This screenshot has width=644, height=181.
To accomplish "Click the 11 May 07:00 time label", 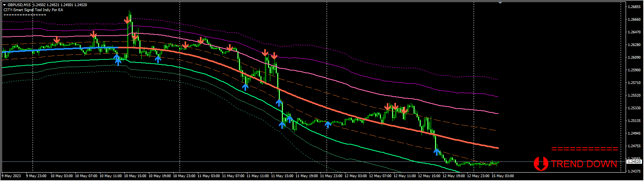I will [x=233, y=176].
